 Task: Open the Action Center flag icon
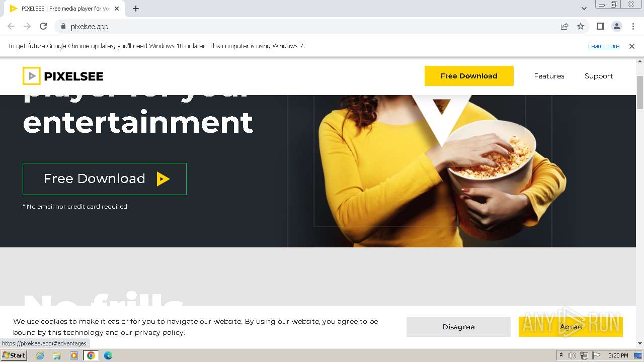point(596,355)
